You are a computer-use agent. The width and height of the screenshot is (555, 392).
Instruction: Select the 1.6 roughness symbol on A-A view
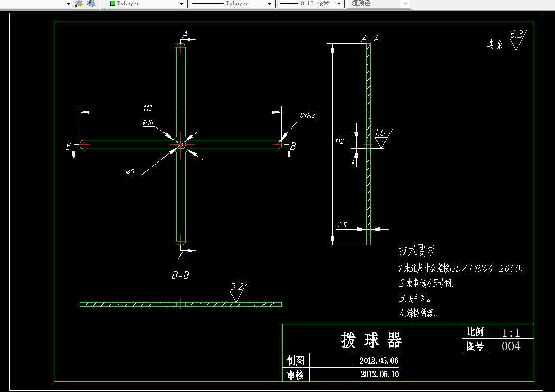point(384,138)
